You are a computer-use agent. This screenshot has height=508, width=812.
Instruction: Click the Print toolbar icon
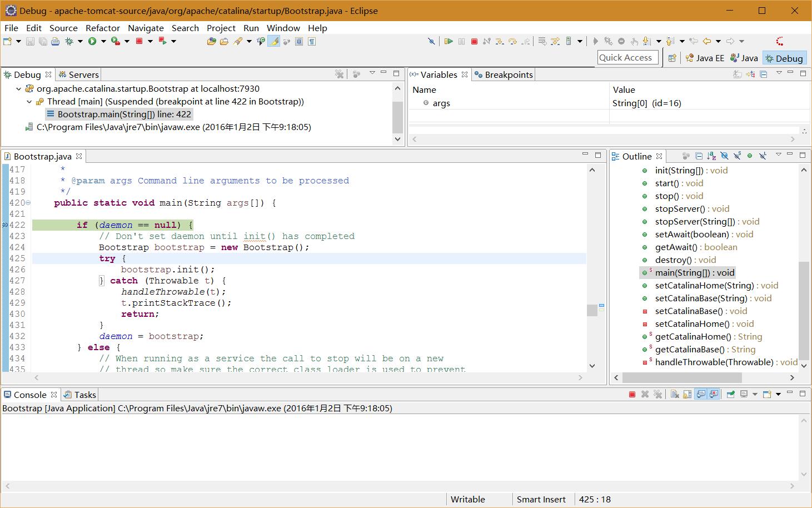[55, 41]
